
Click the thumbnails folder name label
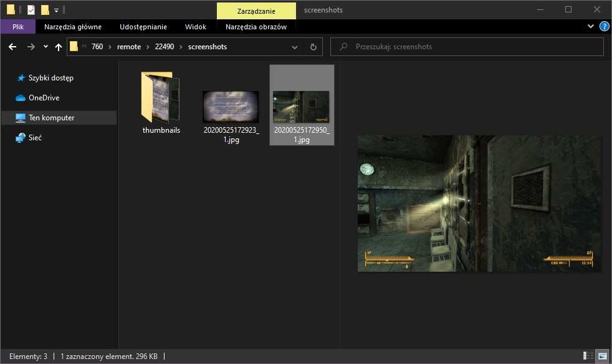(x=161, y=130)
